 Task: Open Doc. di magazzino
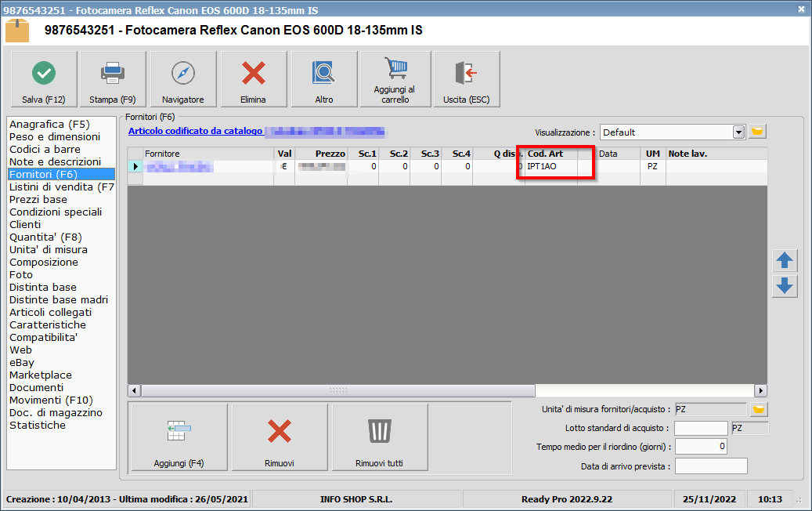56,412
